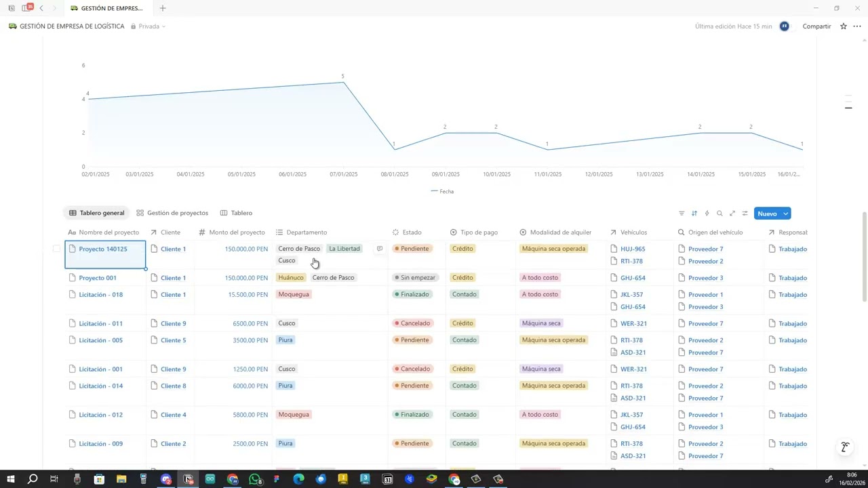The width and height of the screenshot is (868, 488).
Task: Toggle the Fecha series in chart legend
Action: [x=443, y=191]
